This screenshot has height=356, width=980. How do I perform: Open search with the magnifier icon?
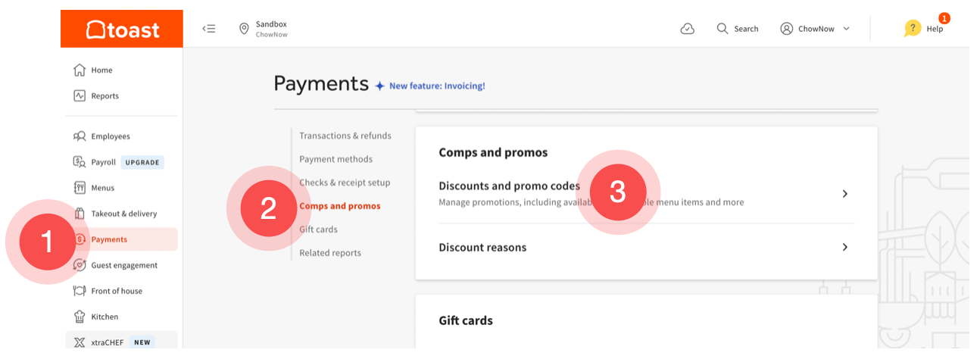(723, 29)
